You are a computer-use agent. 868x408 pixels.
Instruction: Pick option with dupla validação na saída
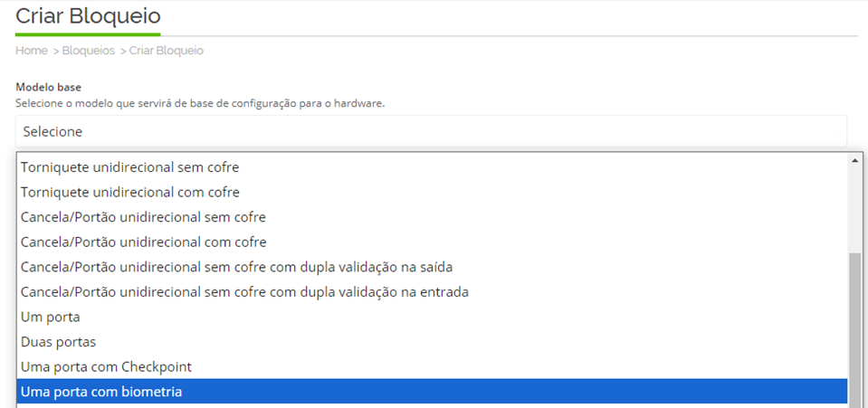[x=432, y=267]
